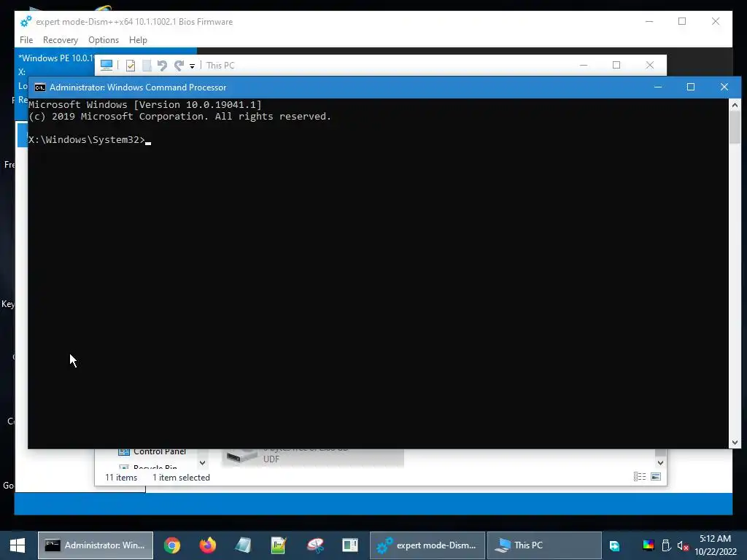Open the snipping scissors tool taskbar icon
Screen dimensions: 747x560
click(x=315, y=545)
